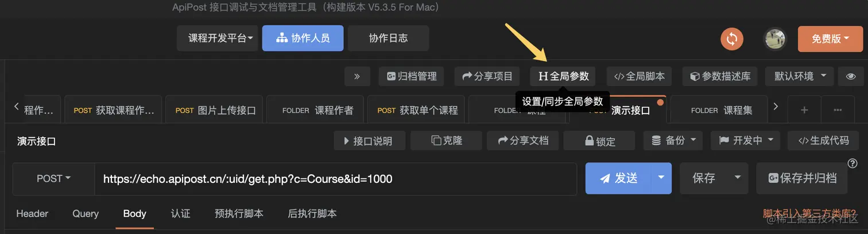
Task: Expand the POST method dropdown
Action: [53, 179]
